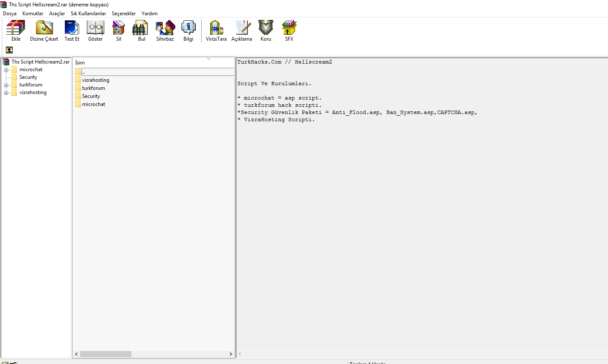608x364 pixels.
Task: Click the Koru (protect) toolbar icon
Action: pos(266,28)
